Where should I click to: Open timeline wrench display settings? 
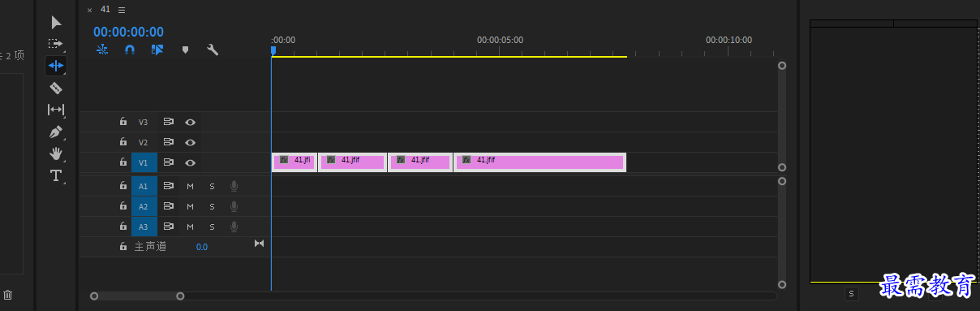[213, 50]
